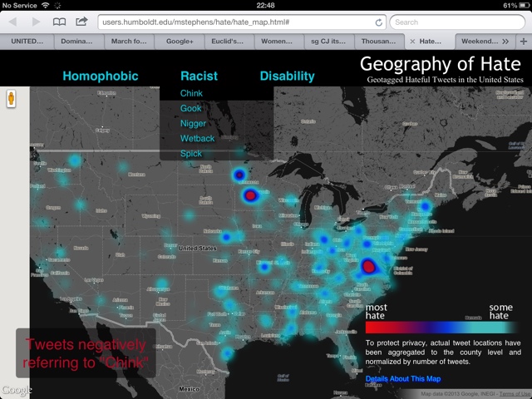The image size is (532, 399).
Task: Reload the page with refresh icon
Action: [x=379, y=22]
